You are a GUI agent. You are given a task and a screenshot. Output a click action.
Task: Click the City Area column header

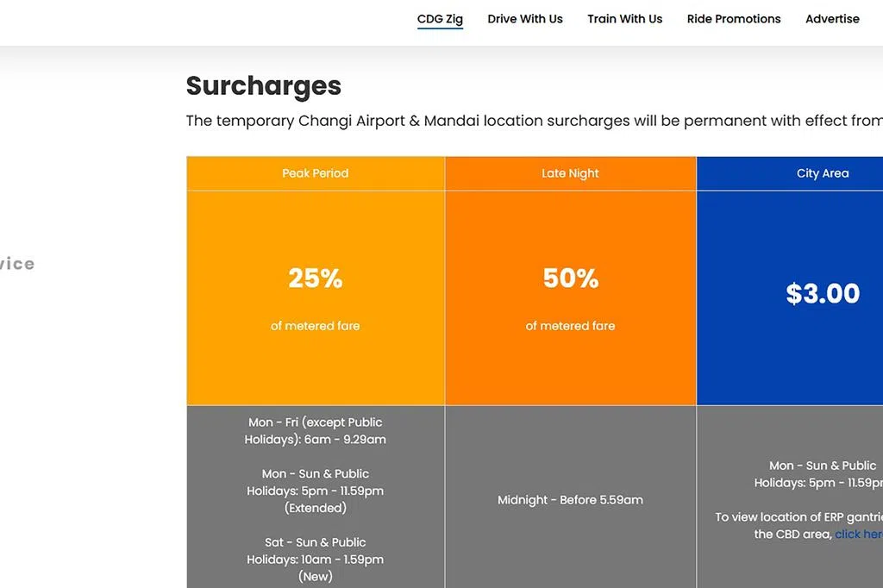pyautogui.click(x=822, y=173)
